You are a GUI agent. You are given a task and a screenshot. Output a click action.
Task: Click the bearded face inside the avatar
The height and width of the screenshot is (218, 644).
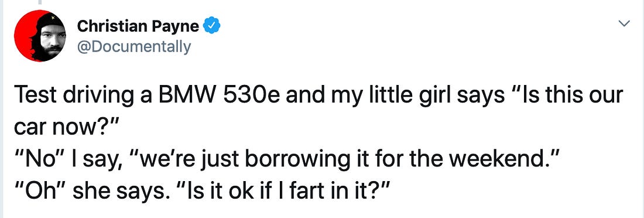[52, 41]
